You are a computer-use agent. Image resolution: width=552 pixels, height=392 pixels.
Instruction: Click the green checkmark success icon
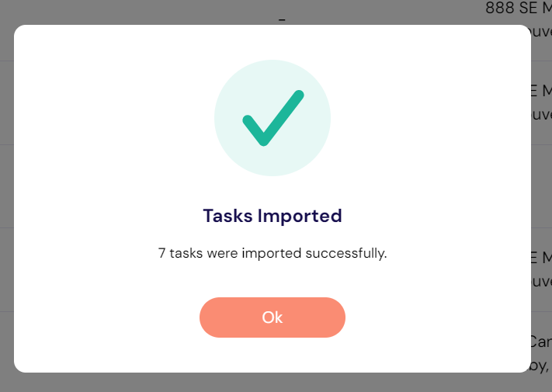click(x=273, y=118)
